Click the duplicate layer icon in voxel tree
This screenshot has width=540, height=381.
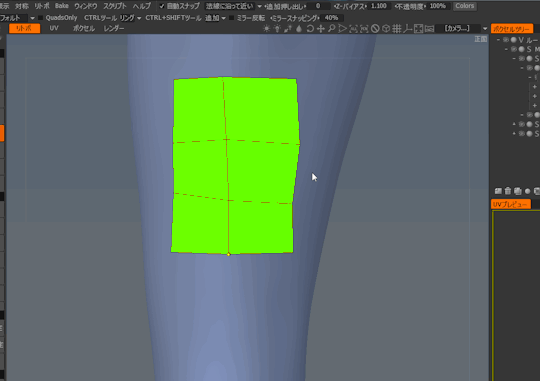click(x=518, y=191)
